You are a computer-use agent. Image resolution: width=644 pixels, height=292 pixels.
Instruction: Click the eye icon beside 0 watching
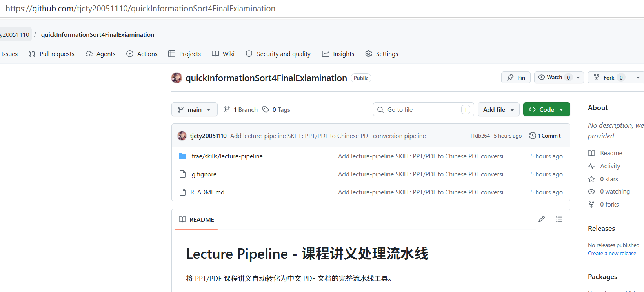click(591, 192)
